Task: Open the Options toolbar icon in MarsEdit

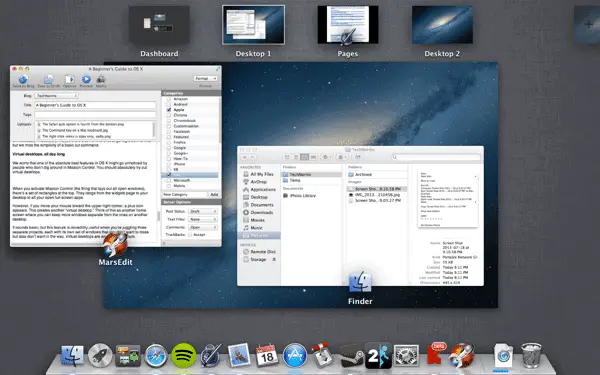Action: [70, 79]
